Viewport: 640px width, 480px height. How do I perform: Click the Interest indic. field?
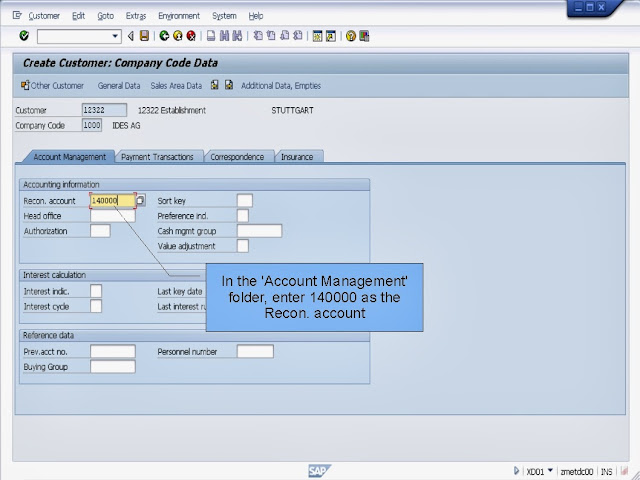tap(96, 291)
